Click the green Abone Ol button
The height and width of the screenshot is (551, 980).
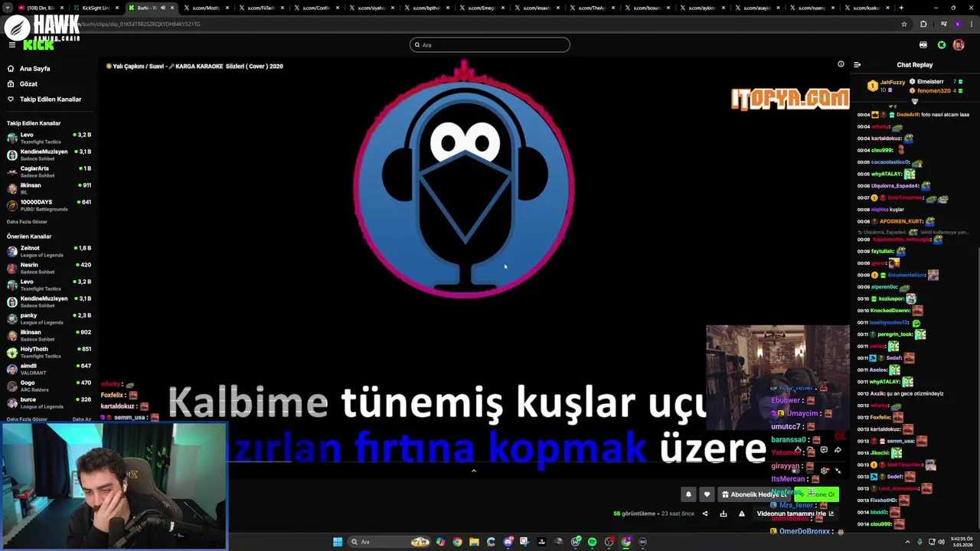[817, 494]
